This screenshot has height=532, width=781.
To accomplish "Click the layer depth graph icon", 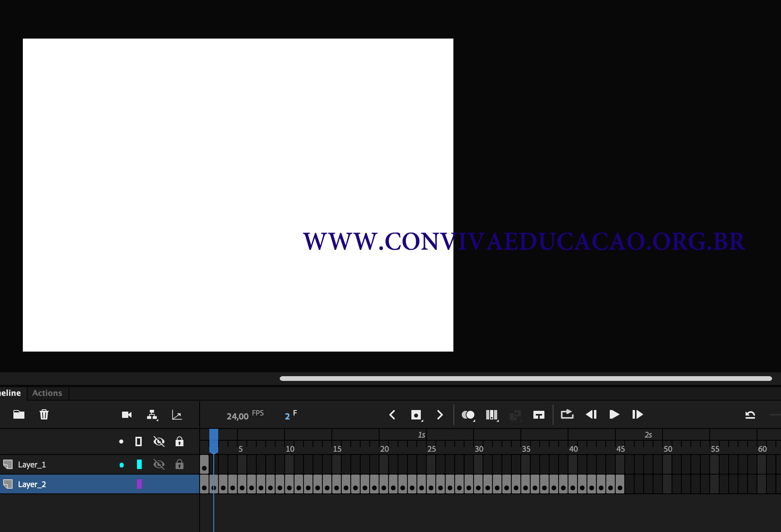I will [177, 415].
